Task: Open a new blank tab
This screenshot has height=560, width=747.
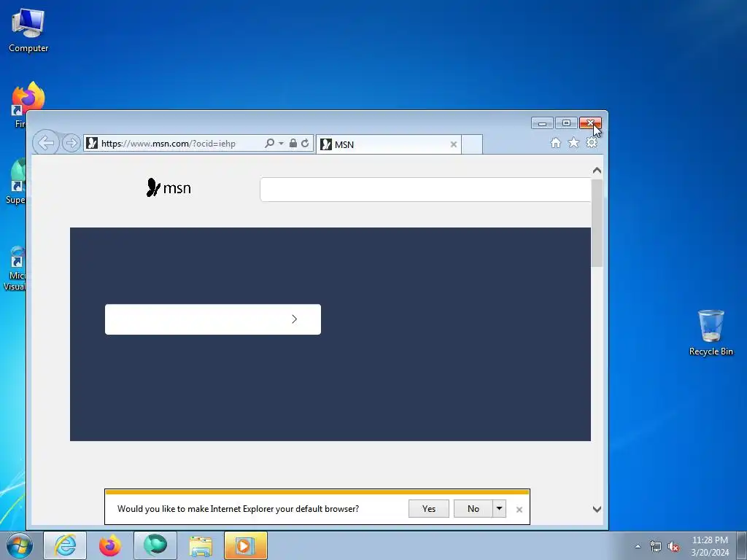Action: pos(472,144)
